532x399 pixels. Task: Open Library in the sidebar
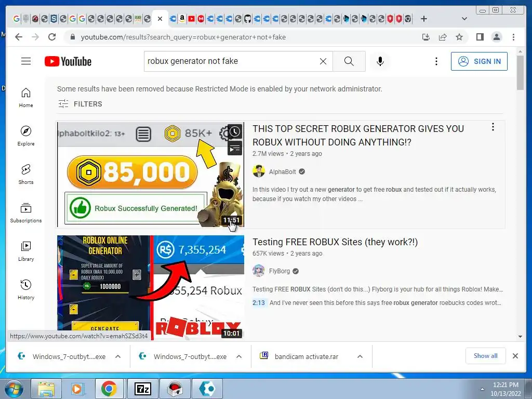(26, 251)
